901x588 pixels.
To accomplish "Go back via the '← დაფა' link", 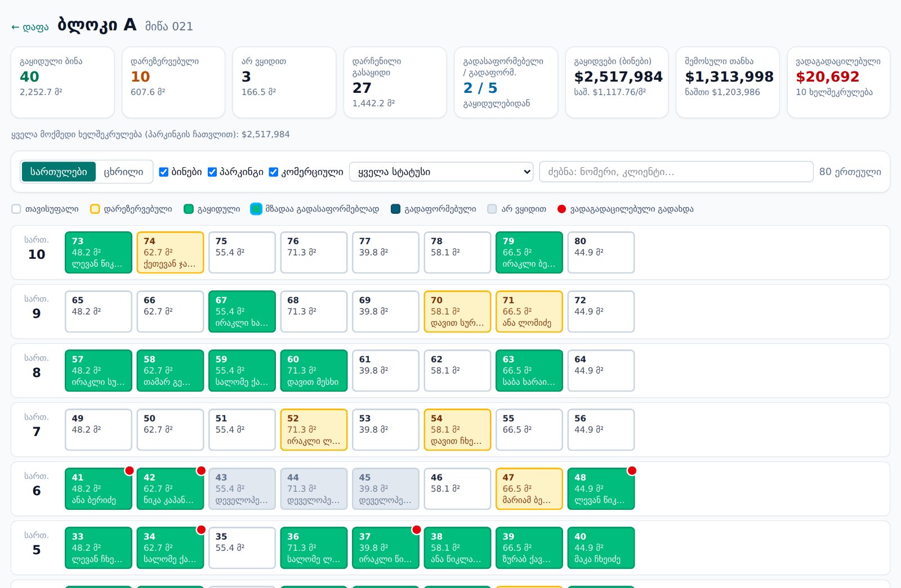I will point(30,27).
